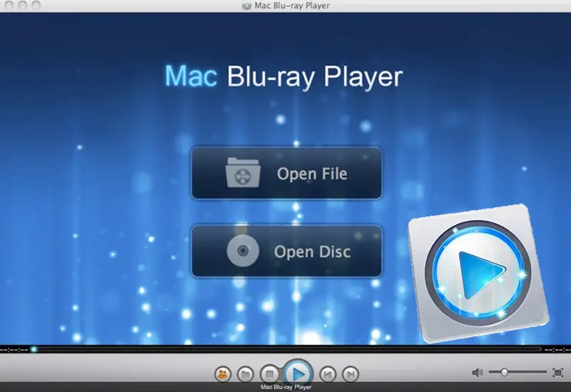Close the Mac Blu-ray Player window
This screenshot has width=571, height=392.
coord(9,5)
